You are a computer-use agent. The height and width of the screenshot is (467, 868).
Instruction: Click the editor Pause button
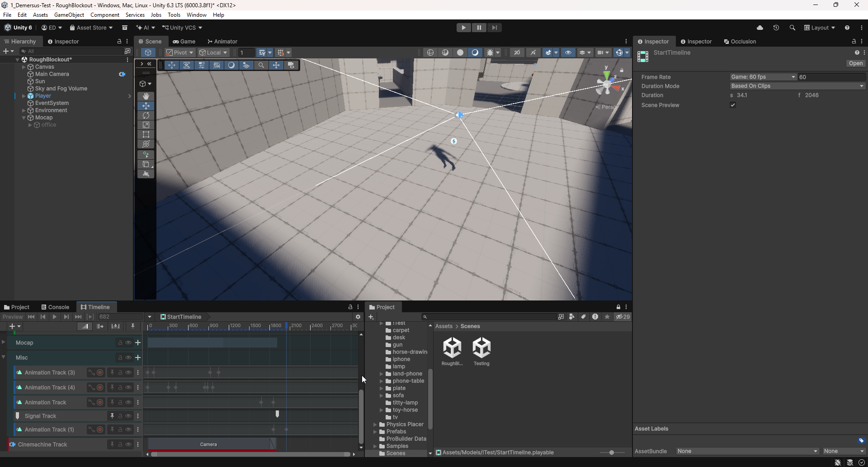pos(479,28)
